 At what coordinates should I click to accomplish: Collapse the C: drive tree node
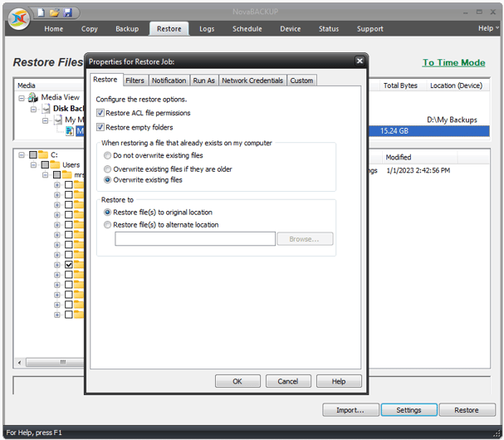[x=22, y=155]
